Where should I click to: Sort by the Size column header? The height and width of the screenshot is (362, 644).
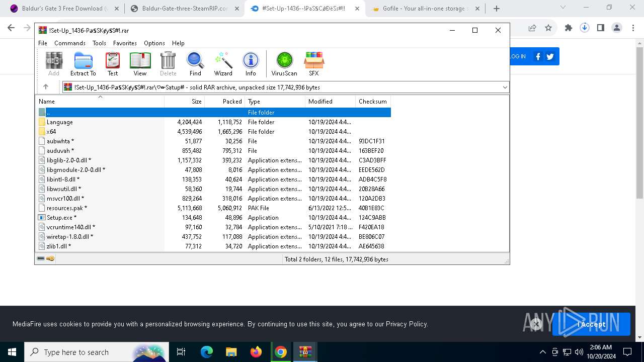(185, 101)
